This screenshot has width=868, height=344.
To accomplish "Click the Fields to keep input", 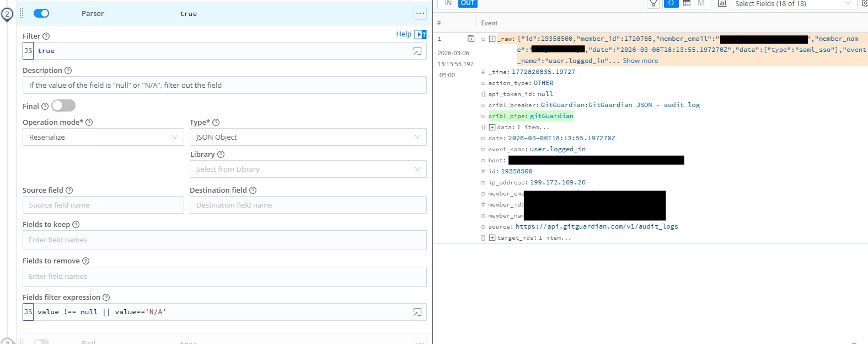I will [x=224, y=240].
